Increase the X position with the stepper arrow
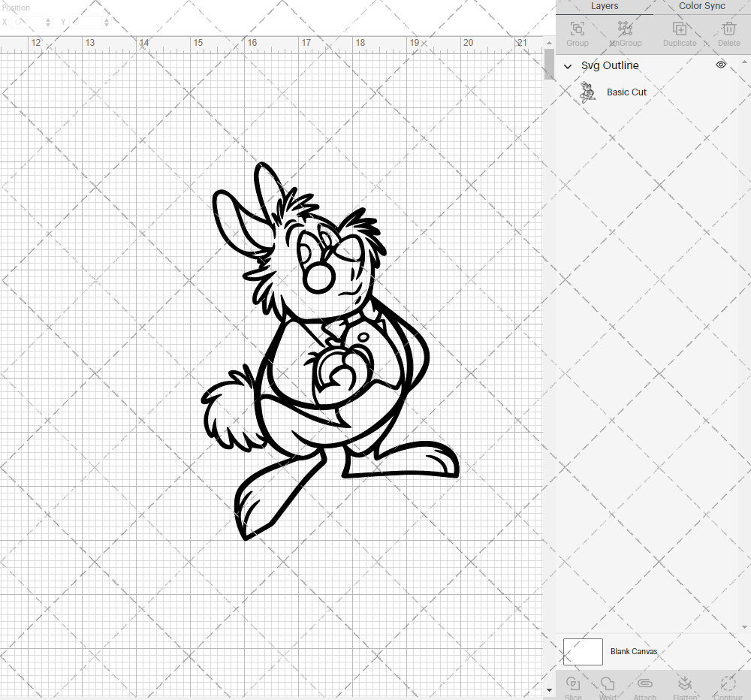Screen dimensions: 751x700 coord(47,20)
